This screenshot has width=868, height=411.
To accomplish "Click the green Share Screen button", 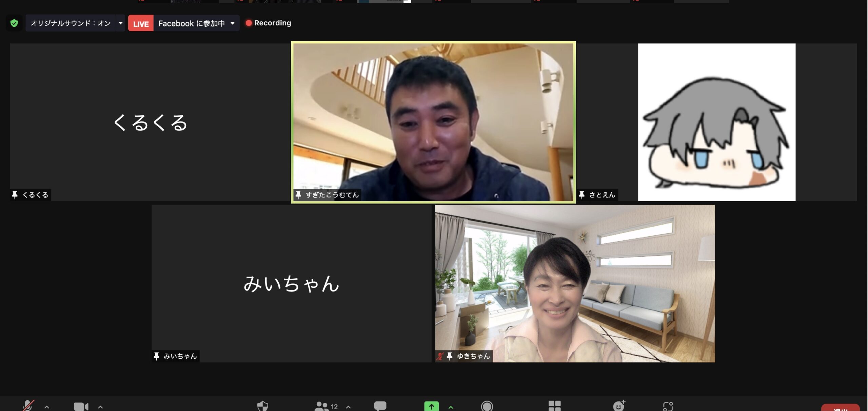I will coord(431,406).
